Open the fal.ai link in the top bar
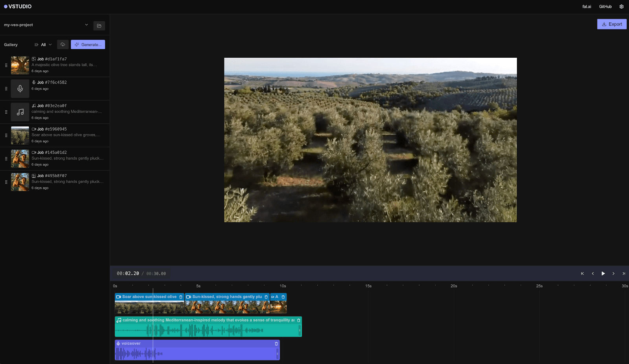The image size is (629, 364). pyautogui.click(x=587, y=6)
